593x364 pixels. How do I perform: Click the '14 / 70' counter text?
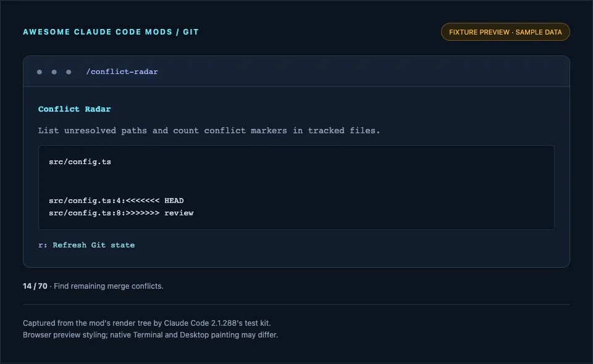(35, 286)
